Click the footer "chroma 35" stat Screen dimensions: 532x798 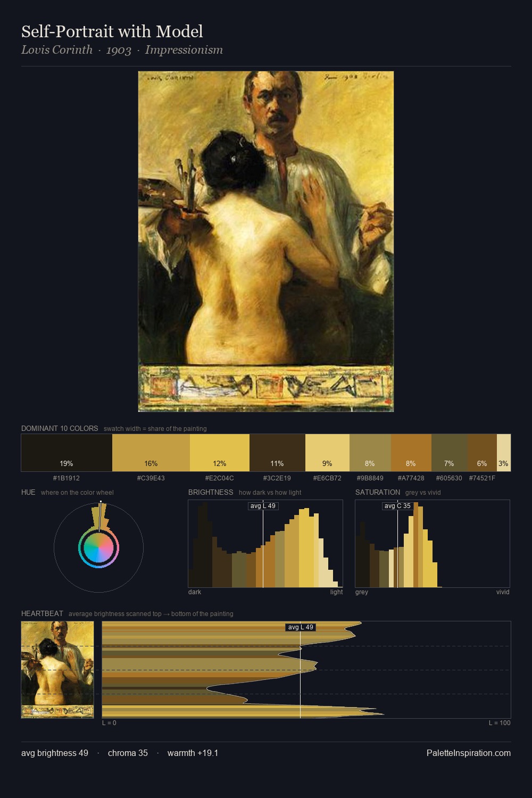[x=128, y=753]
